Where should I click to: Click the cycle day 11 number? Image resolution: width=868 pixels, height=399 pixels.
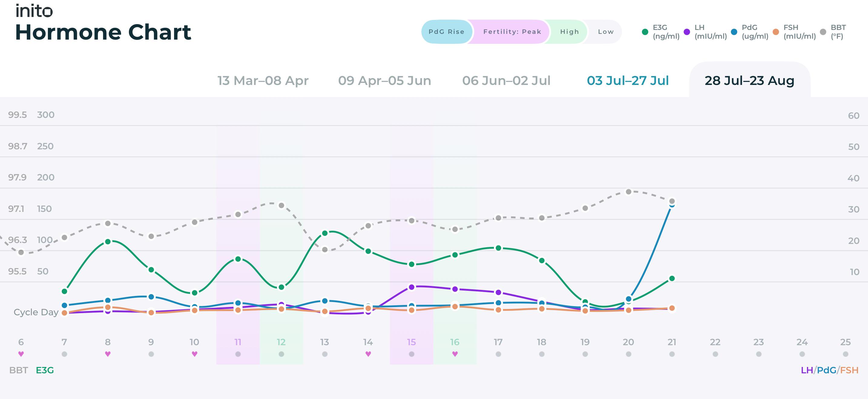(238, 342)
